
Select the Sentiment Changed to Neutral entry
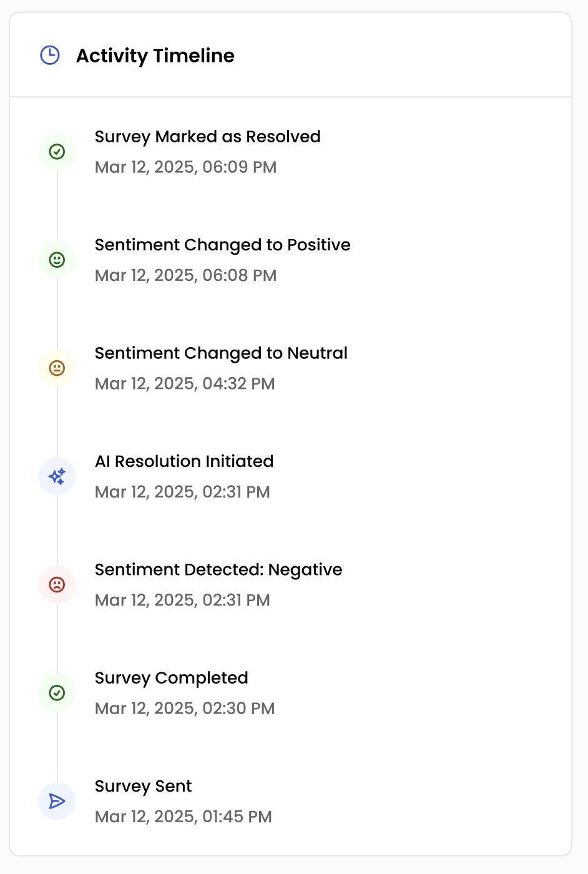click(x=221, y=353)
